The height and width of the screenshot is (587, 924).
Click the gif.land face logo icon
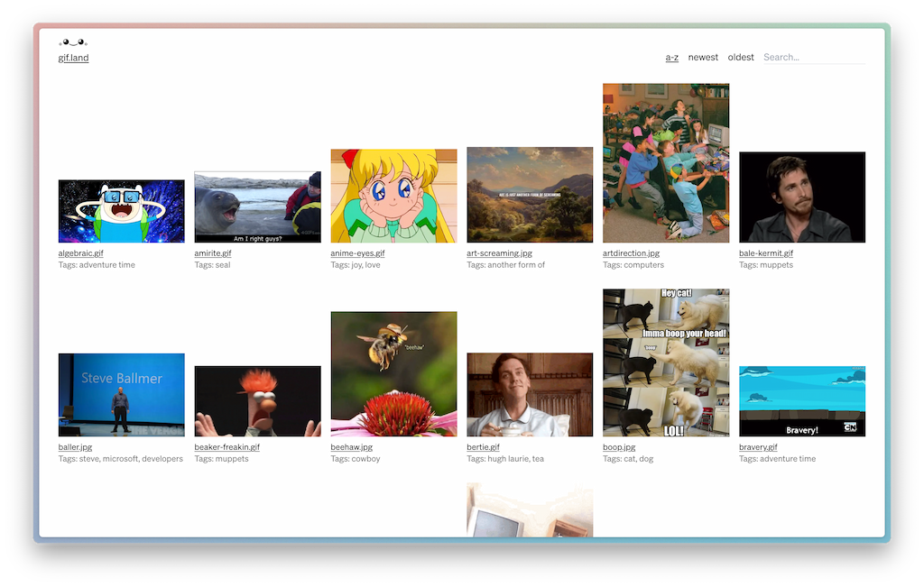click(x=73, y=42)
